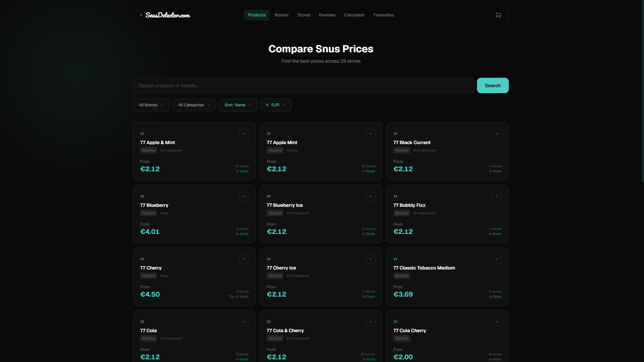Add 77 Bubbly Fizz with plus icon
Image resolution: width=644 pixels, height=362 pixels.
(x=497, y=196)
